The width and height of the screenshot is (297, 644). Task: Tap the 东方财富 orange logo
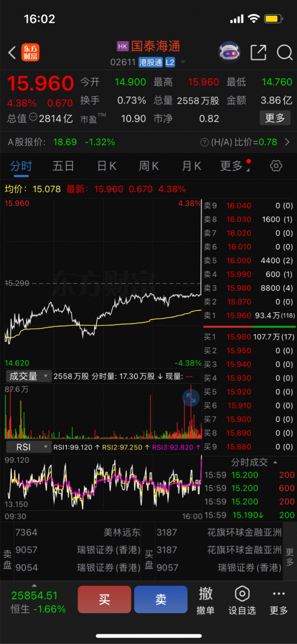30,53
